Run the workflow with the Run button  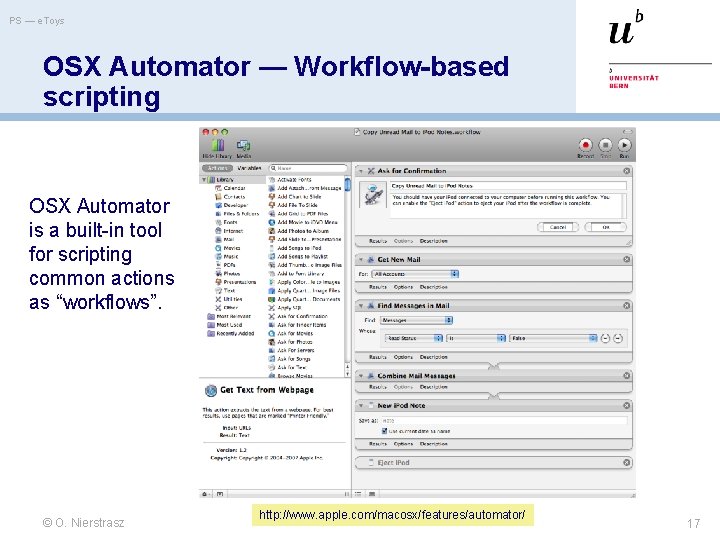[624, 145]
